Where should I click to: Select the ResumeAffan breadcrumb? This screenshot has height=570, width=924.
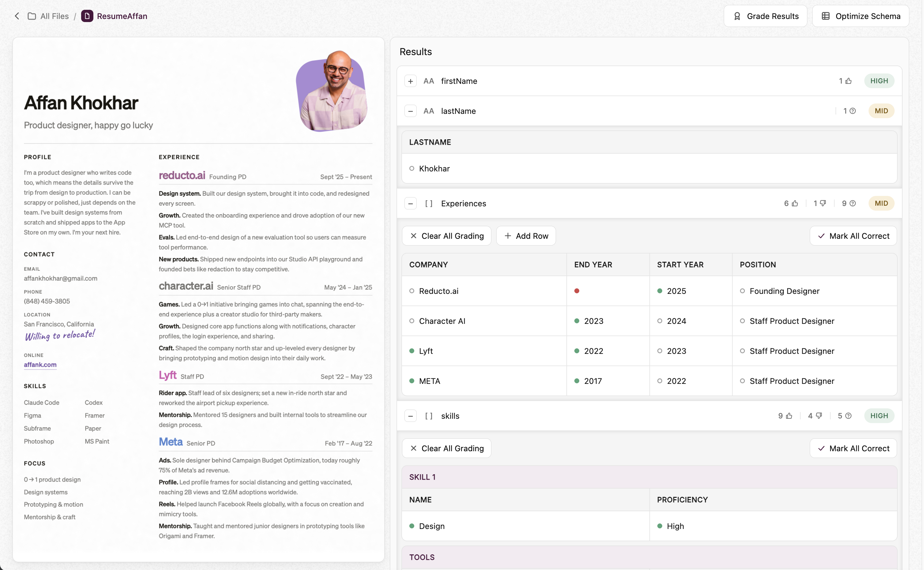(x=122, y=16)
